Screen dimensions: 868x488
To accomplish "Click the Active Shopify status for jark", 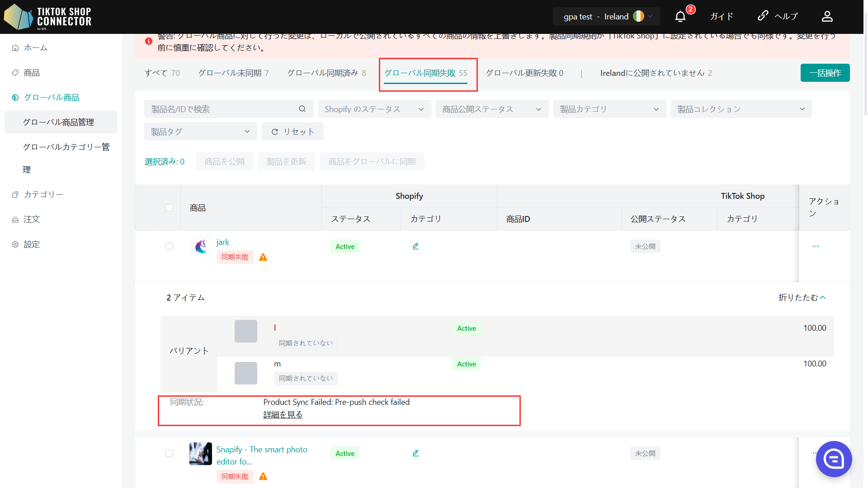I will [345, 246].
